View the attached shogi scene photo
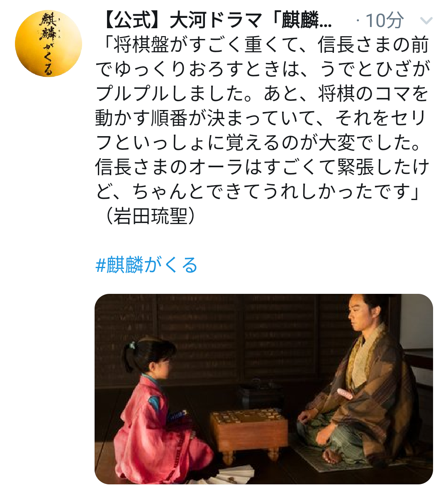448x491 pixels. pos(263,389)
